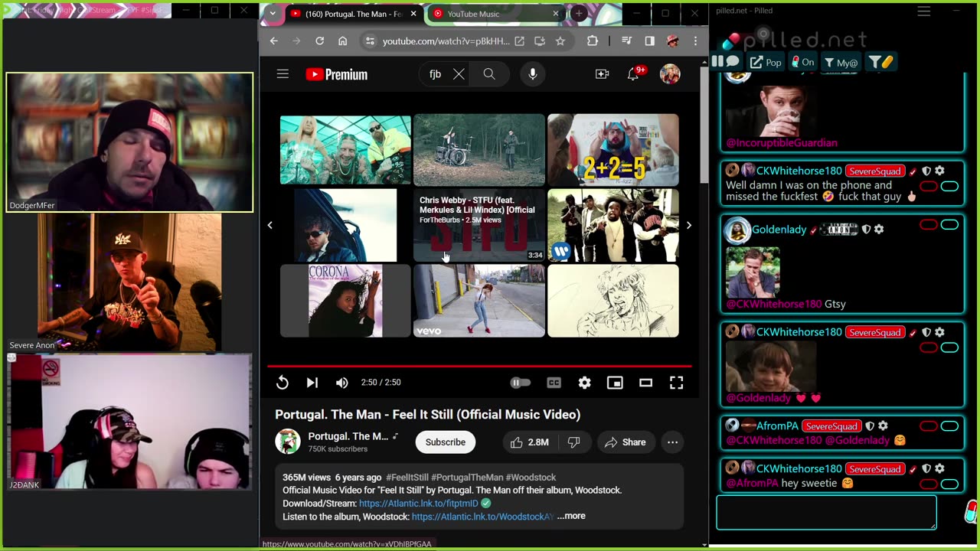The image size is (980, 551).
Task: Toggle closed captions
Action: (x=554, y=383)
